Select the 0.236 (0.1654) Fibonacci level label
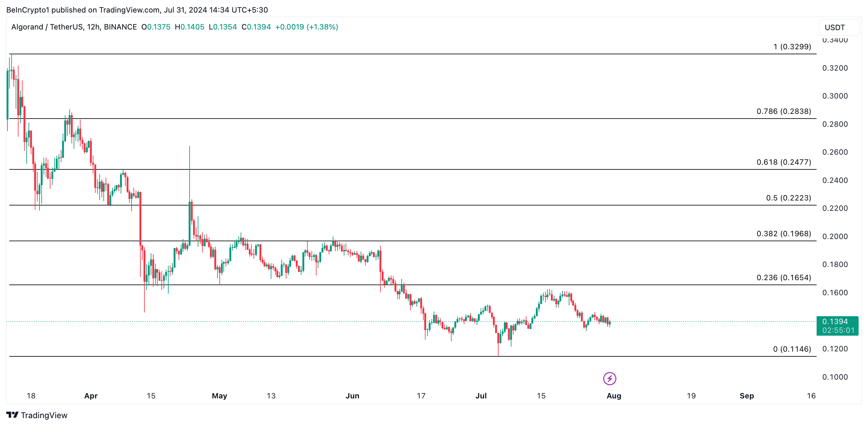This screenshot has width=868, height=426. (x=783, y=278)
